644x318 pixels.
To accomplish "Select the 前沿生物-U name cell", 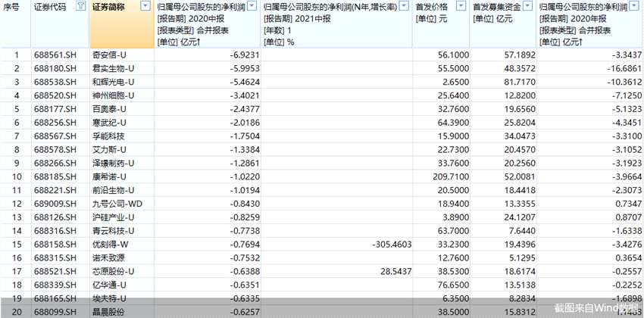I will [114, 190].
